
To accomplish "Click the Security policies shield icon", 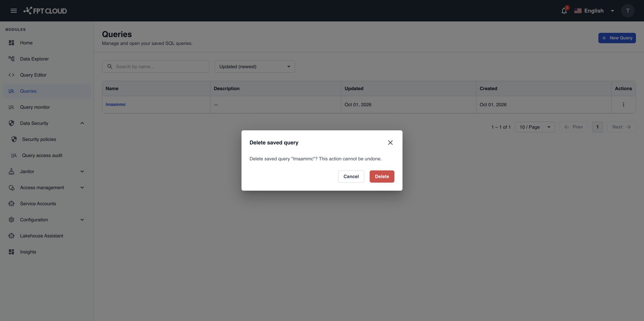I will (x=14, y=139).
